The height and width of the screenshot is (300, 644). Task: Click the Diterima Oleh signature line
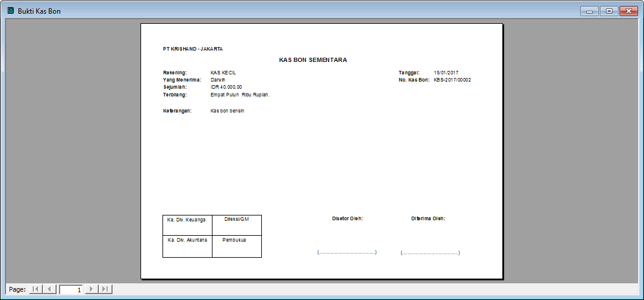pyautogui.click(x=430, y=253)
